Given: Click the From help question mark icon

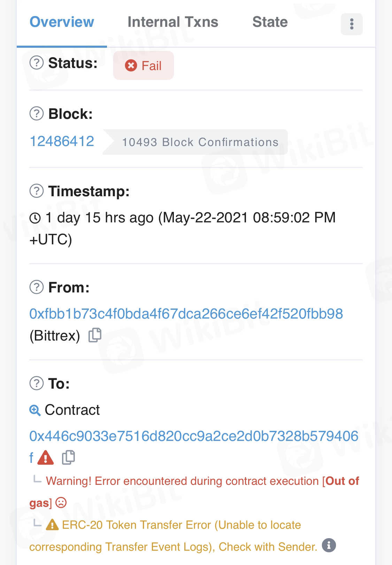Looking at the screenshot, I should 37,287.
